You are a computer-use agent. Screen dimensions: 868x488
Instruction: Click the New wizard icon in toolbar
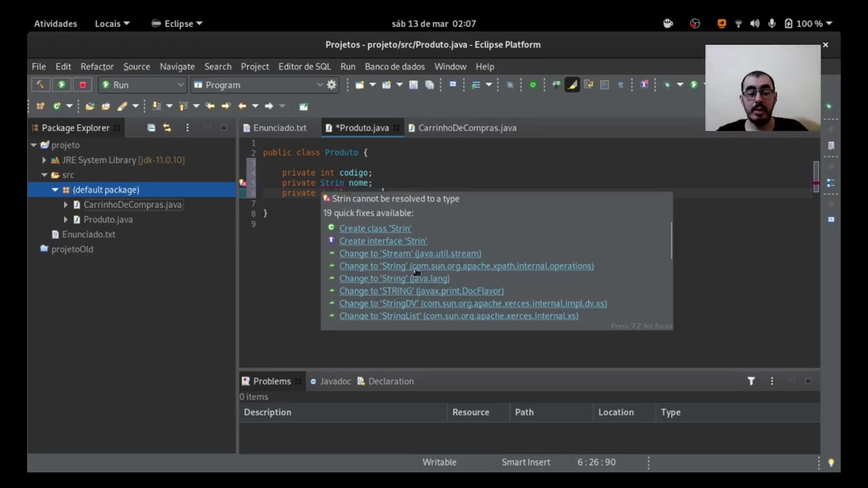(359, 85)
